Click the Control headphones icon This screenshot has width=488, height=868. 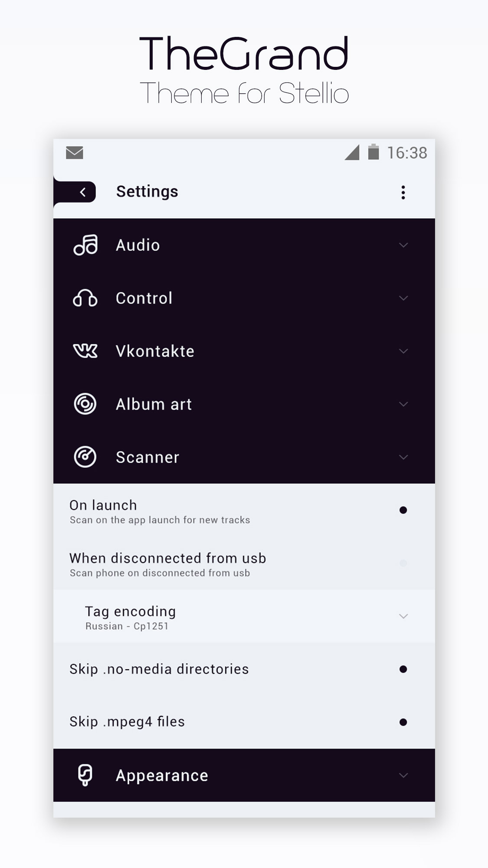tap(85, 298)
